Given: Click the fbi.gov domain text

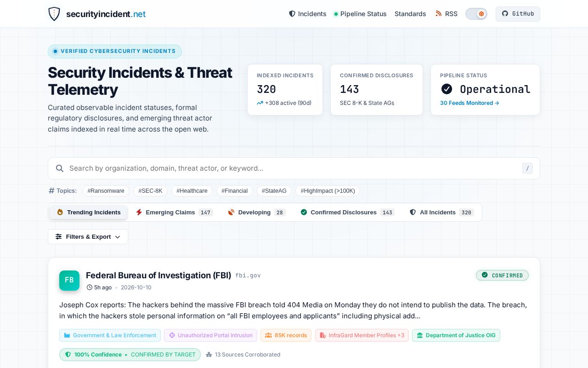Looking at the screenshot, I should click(x=248, y=276).
